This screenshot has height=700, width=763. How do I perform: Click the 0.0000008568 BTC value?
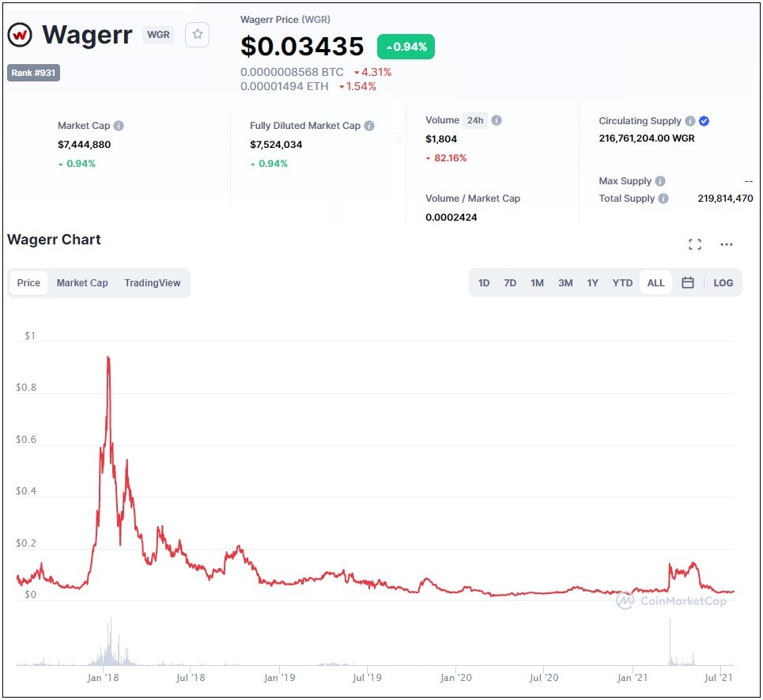pyautogui.click(x=292, y=73)
